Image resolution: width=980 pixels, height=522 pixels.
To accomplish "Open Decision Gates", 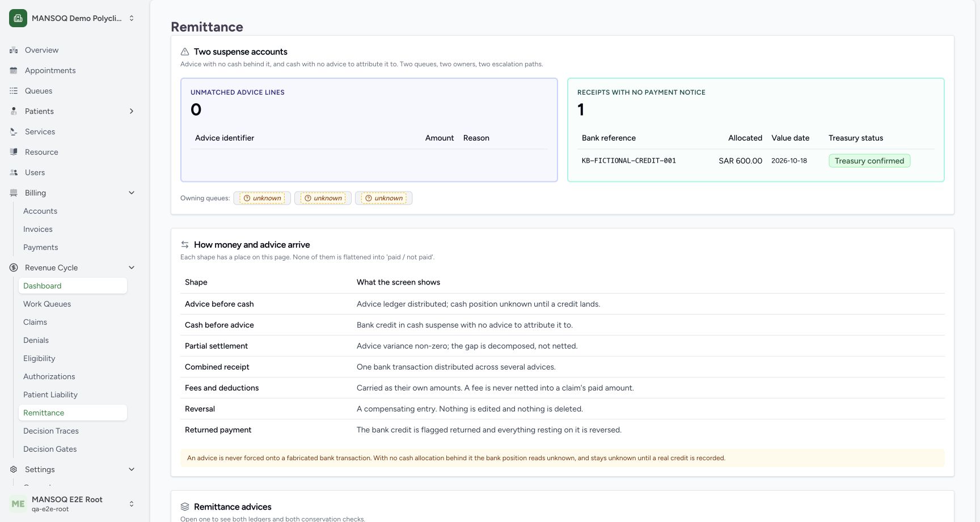I will 50,449.
